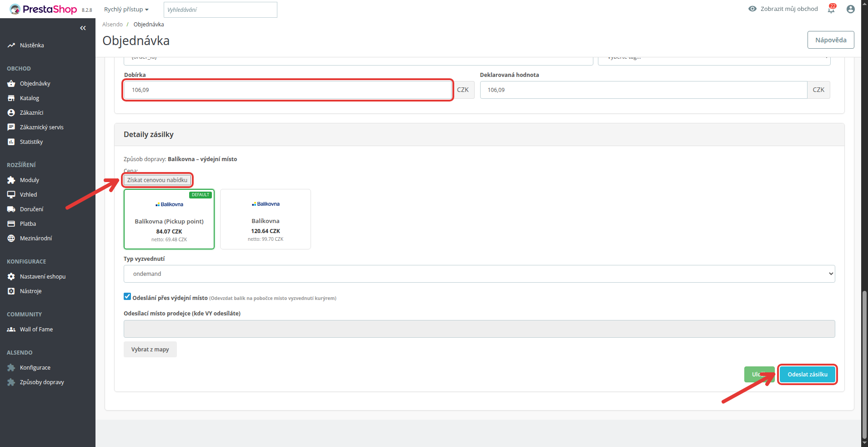Select Balíkovna 120.64 CZK card

266,219
